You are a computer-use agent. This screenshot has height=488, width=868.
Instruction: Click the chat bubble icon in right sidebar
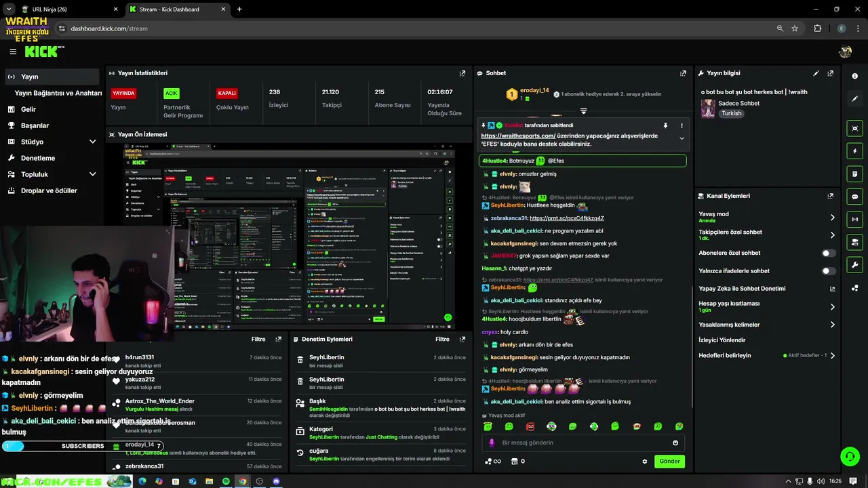854,197
